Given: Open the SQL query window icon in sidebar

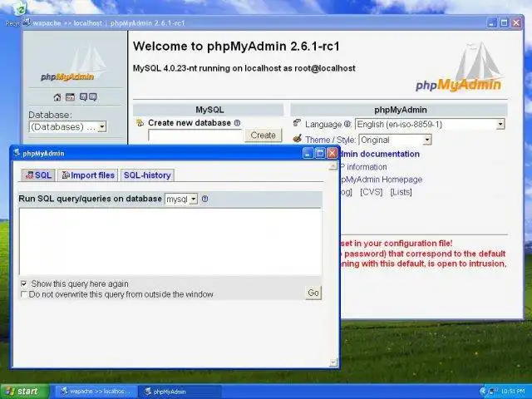Looking at the screenshot, I should click(x=70, y=97).
